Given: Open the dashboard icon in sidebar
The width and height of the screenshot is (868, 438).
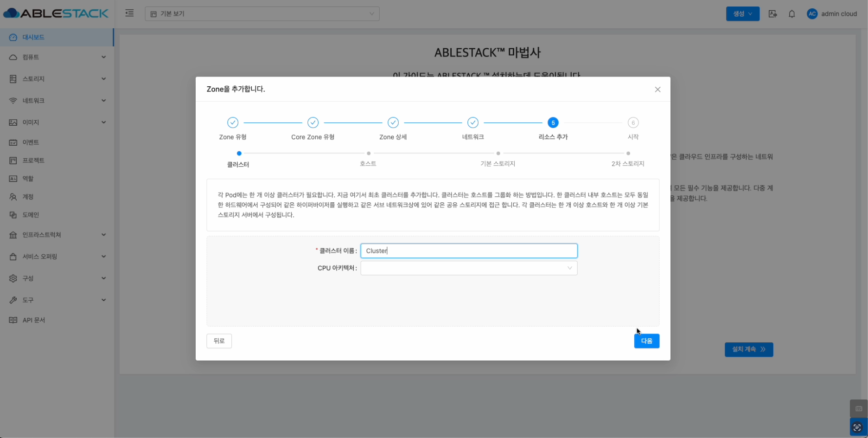Looking at the screenshot, I should click(x=13, y=37).
